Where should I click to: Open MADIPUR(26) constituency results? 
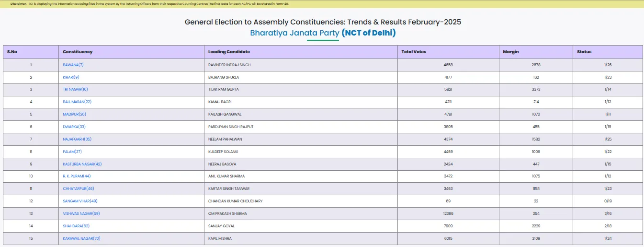click(74, 114)
